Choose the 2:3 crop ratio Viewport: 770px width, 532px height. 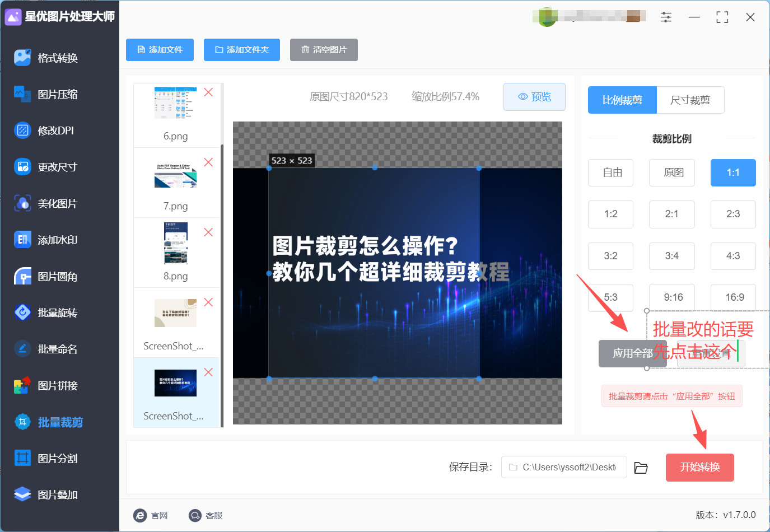[x=733, y=214]
